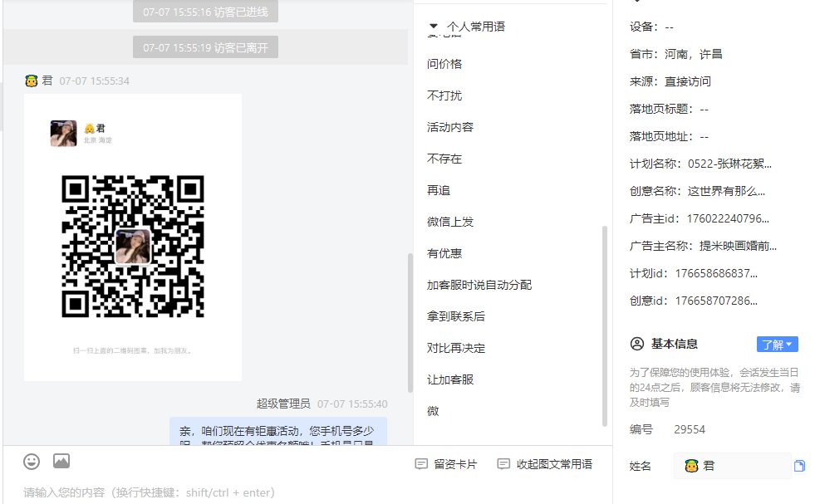Click the 访客已进线 system notice

(205, 12)
